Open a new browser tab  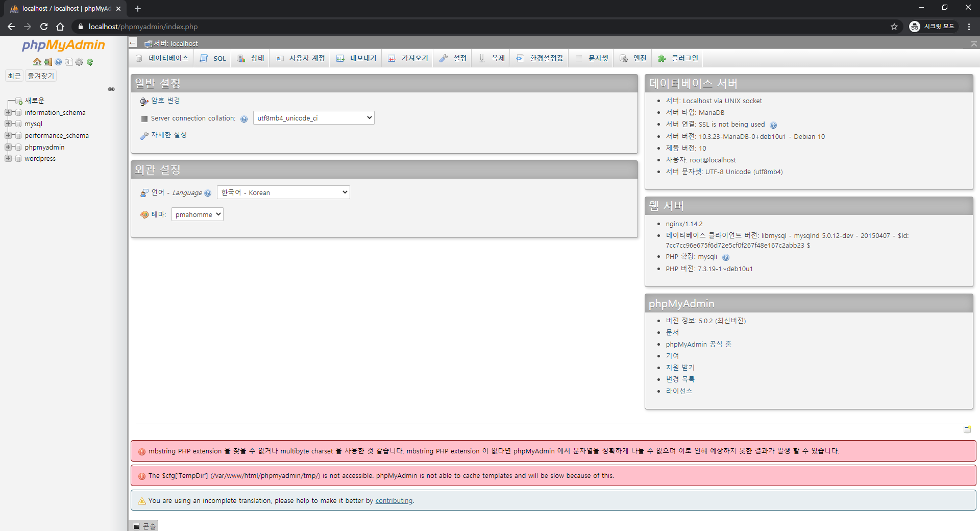tap(138, 9)
